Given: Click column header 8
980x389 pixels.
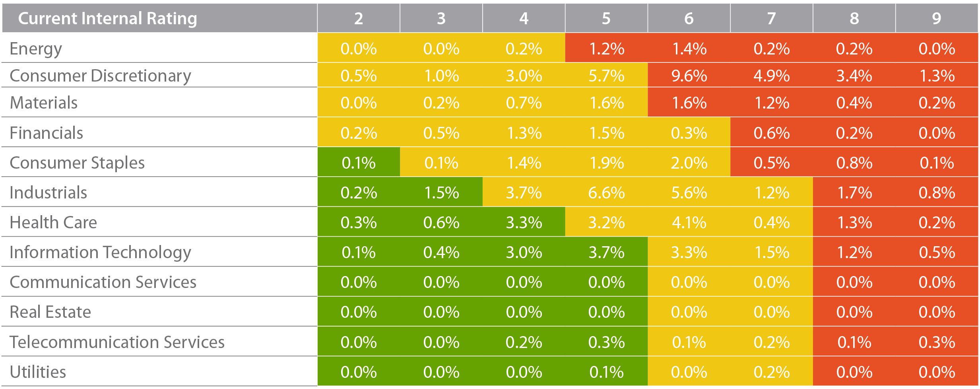Looking at the screenshot, I should tap(854, 18).
